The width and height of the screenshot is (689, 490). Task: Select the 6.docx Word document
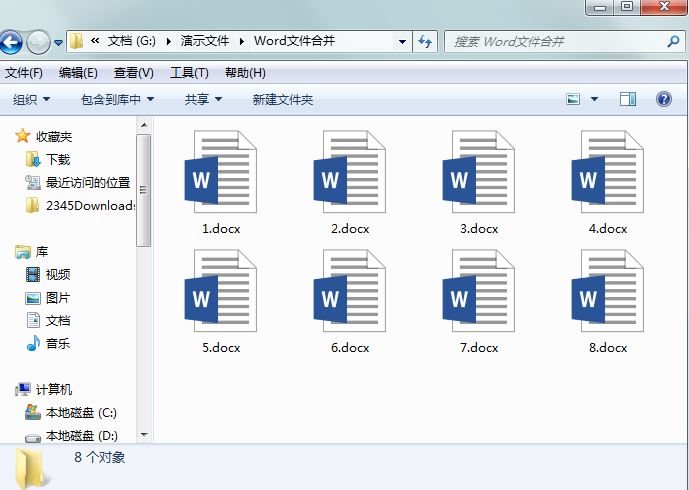click(350, 292)
